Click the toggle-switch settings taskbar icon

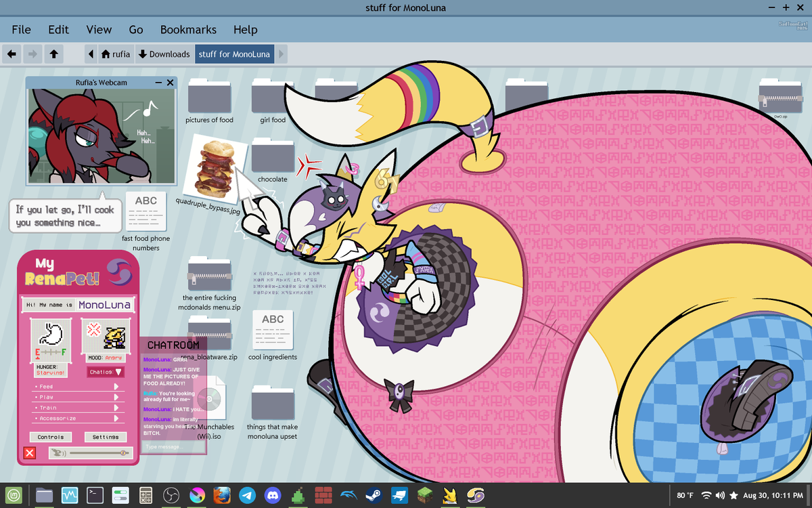point(120,495)
